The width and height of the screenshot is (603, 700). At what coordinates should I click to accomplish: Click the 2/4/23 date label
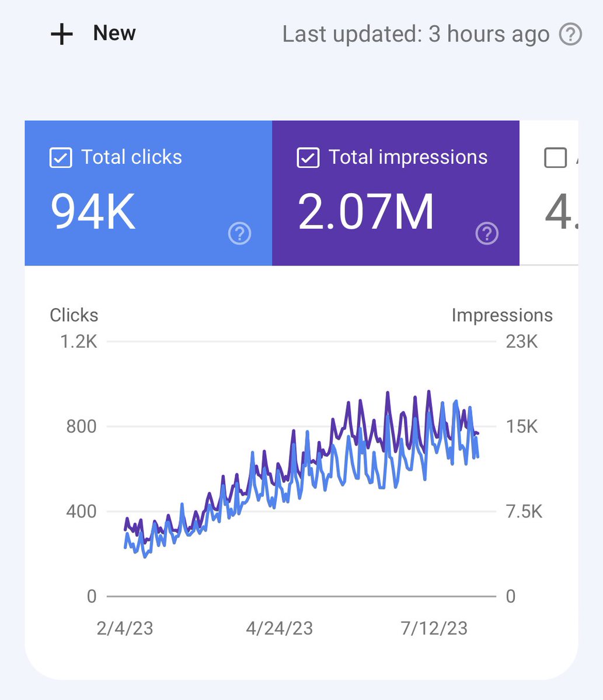click(125, 628)
